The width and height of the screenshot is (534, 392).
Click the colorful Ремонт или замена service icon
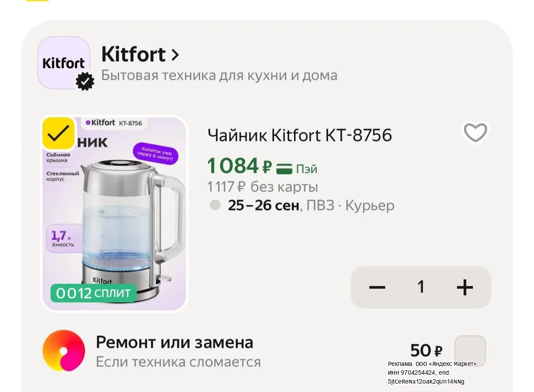(x=64, y=351)
